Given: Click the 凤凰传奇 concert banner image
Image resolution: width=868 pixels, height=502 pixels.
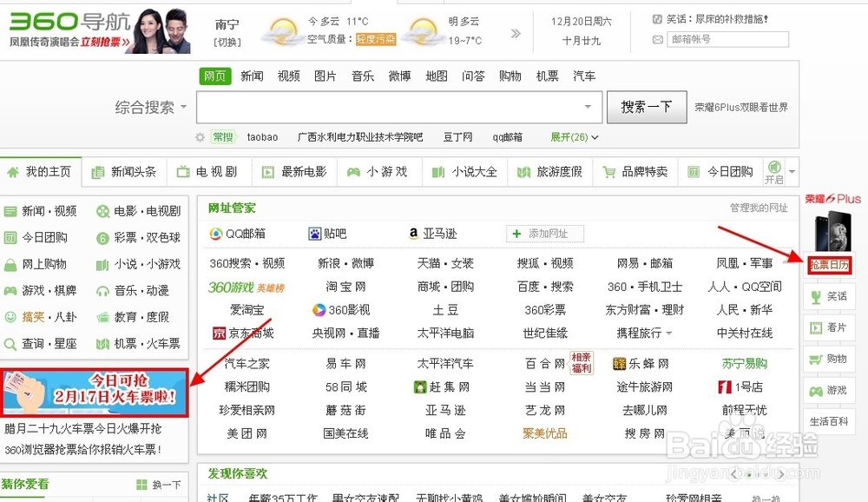Looking at the screenshot, I should point(100,31).
